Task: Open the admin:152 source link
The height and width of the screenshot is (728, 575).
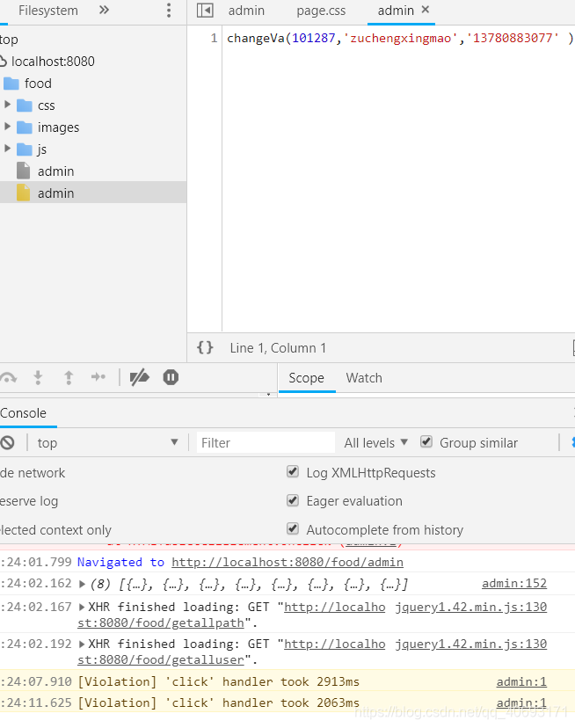Action: [514, 583]
